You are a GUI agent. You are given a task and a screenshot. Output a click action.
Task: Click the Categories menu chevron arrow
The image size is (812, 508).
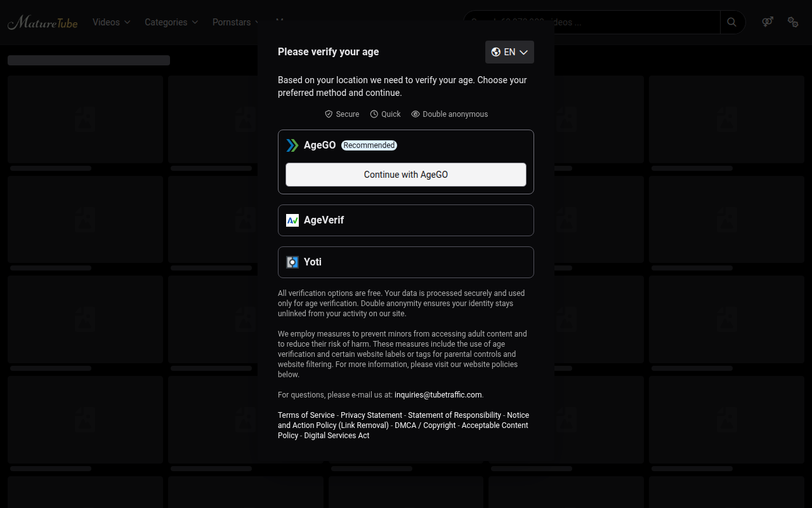pos(195,22)
